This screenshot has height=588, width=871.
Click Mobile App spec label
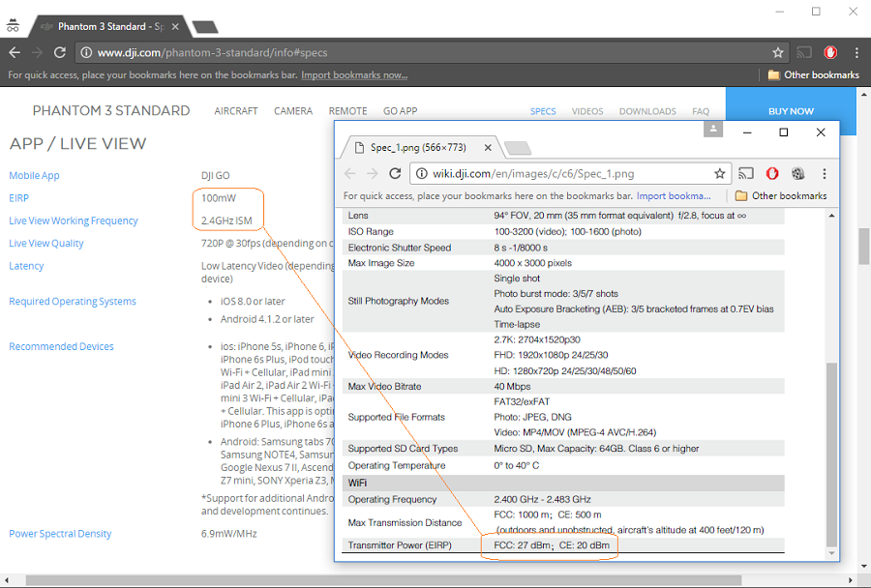point(34,175)
